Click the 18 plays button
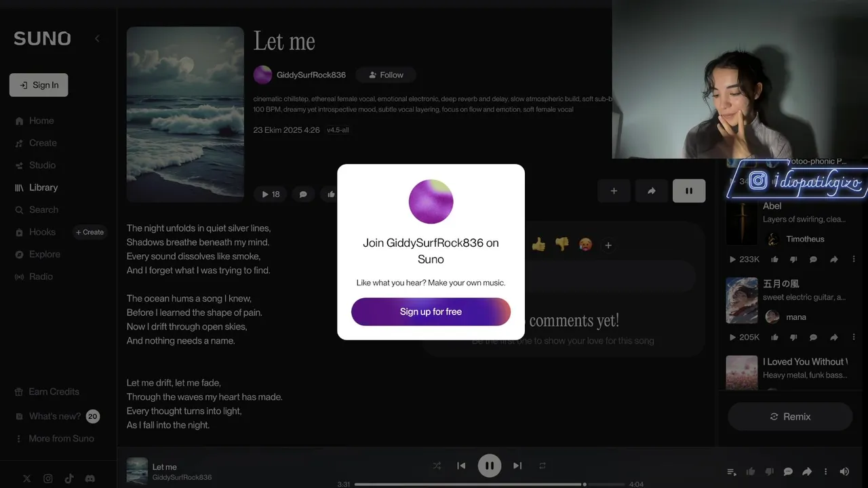The height and width of the screenshot is (488, 868). (271, 194)
